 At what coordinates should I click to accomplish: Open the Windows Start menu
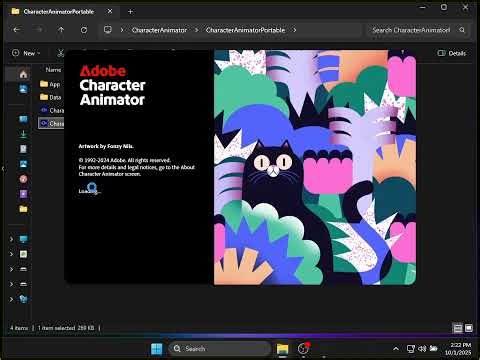point(156,349)
